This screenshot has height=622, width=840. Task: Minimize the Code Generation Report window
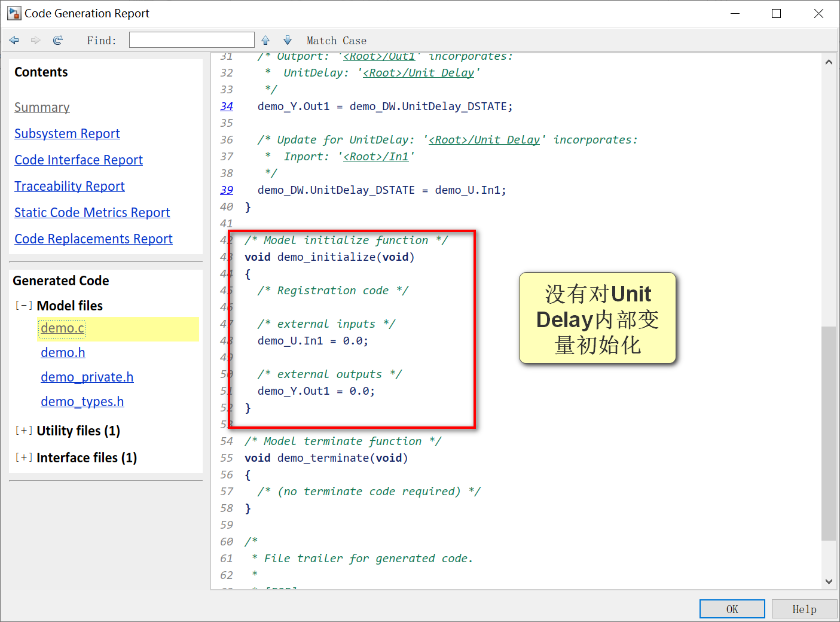[735, 13]
